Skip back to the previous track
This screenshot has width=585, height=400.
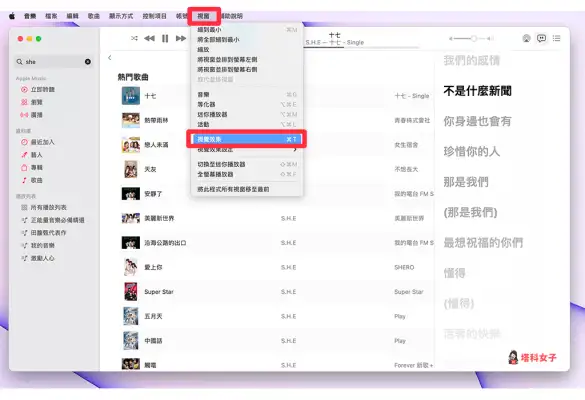point(149,38)
